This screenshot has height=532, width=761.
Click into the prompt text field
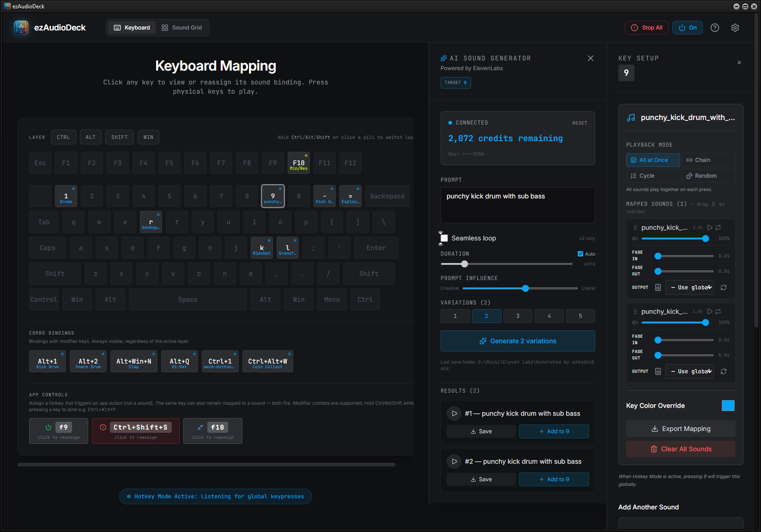(518, 205)
